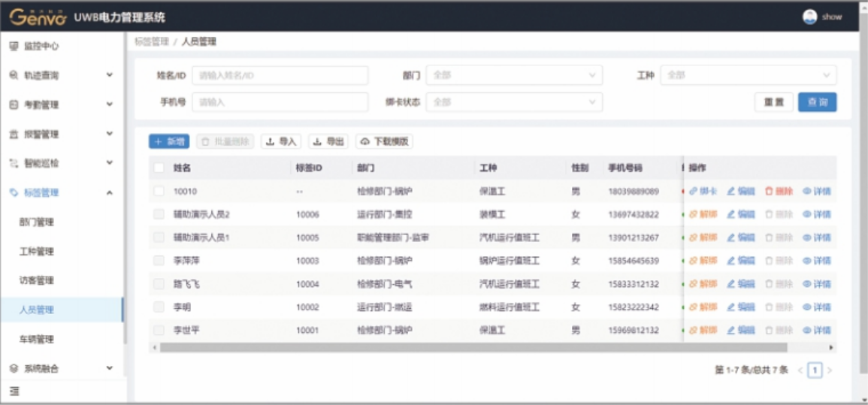Collapse sidebar using bottom fold icon
The width and height of the screenshot is (868, 405).
click(x=14, y=391)
